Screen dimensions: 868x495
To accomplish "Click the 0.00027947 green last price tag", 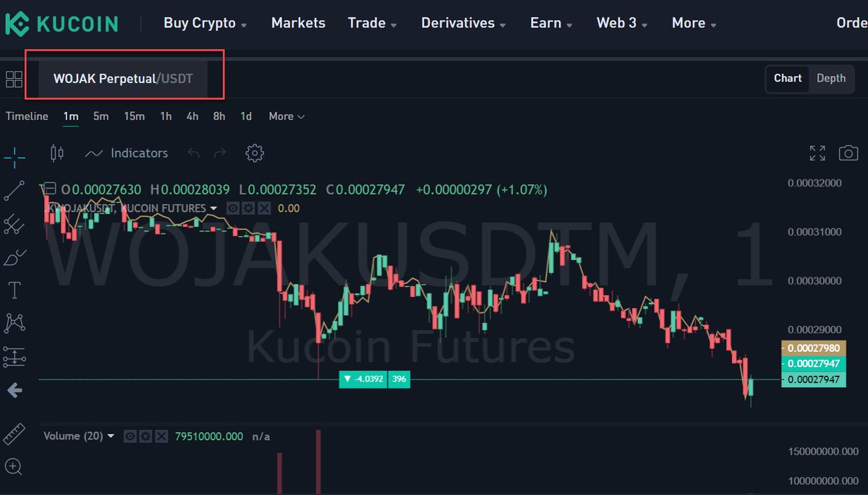I will click(x=813, y=363).
